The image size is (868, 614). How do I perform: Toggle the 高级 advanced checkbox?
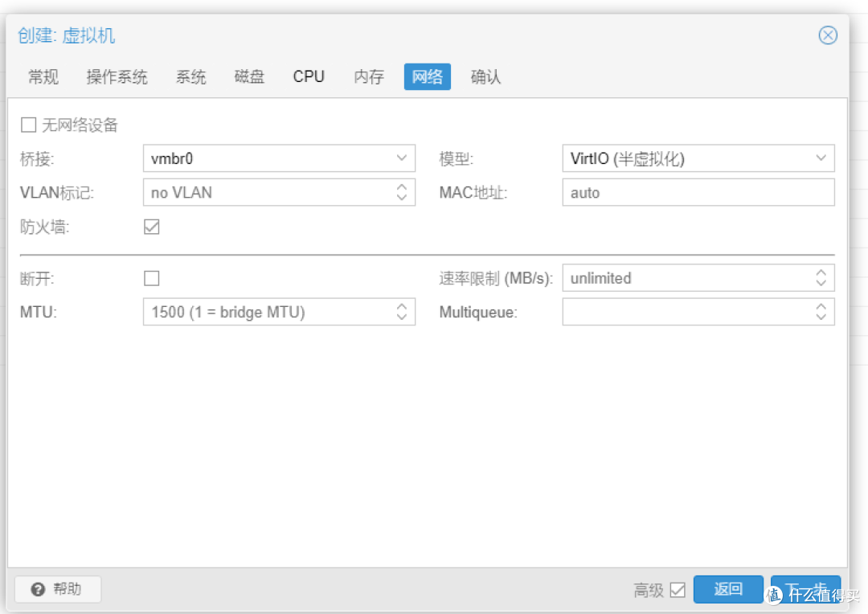pyautogui.click(x=678, y=590)
